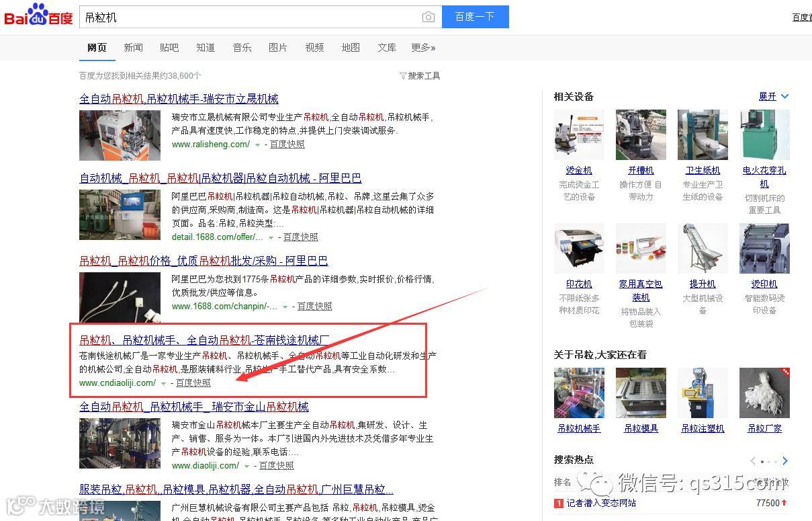Open result 全自动吊粒机,吊粒机械手-瑞安市立晟机械
The height and width of the screenshot is (521, 812).
point(179,99)
